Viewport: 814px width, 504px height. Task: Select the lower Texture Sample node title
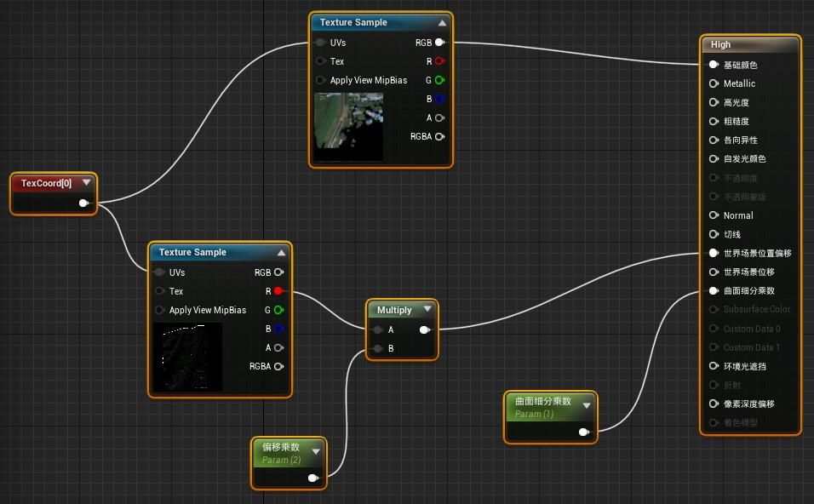192,252
